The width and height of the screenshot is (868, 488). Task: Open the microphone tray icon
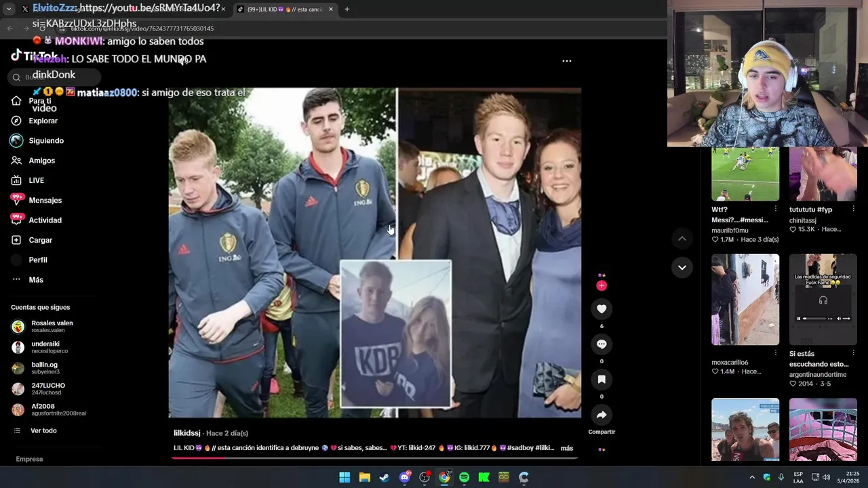[781, 477]
